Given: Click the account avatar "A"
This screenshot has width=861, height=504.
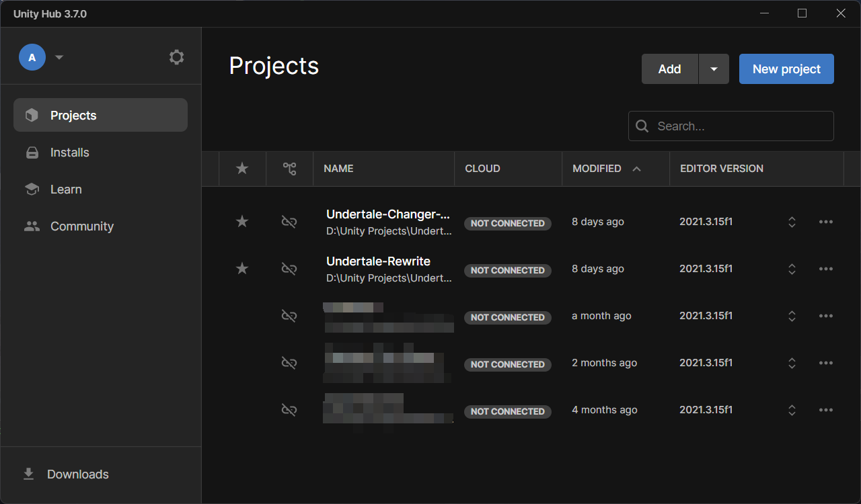Looking at the screenshot, I should [x=32, y=57].
